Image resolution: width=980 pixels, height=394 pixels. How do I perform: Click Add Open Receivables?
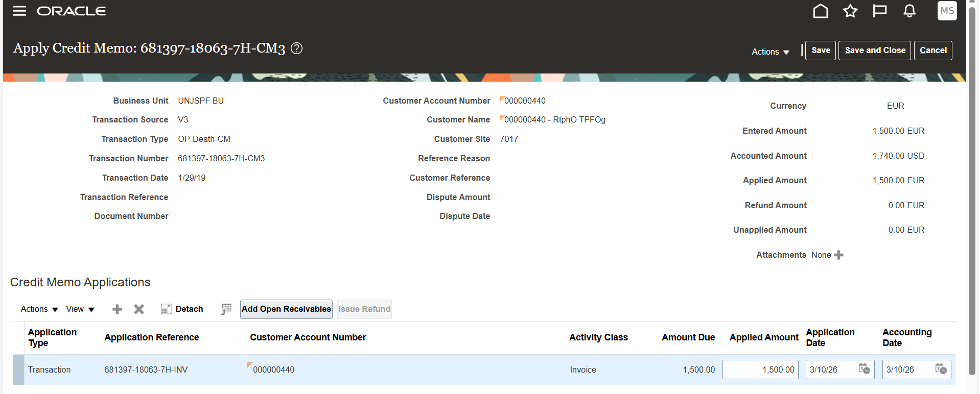click(286, 309)
